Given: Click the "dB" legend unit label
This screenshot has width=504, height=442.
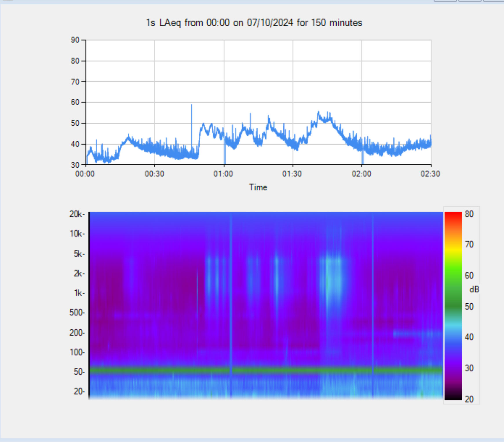Looking at the screenshot, I should pos(474,289).
